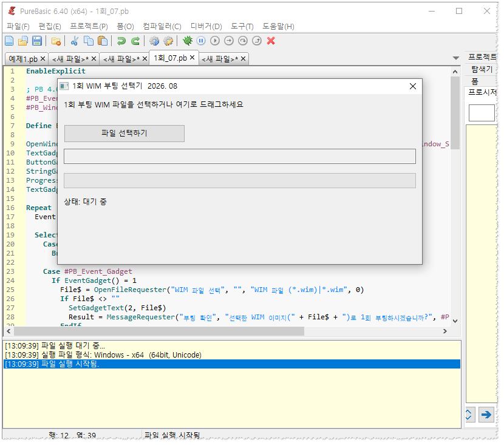Click the Open file toolbar icon

click(23, 41)
